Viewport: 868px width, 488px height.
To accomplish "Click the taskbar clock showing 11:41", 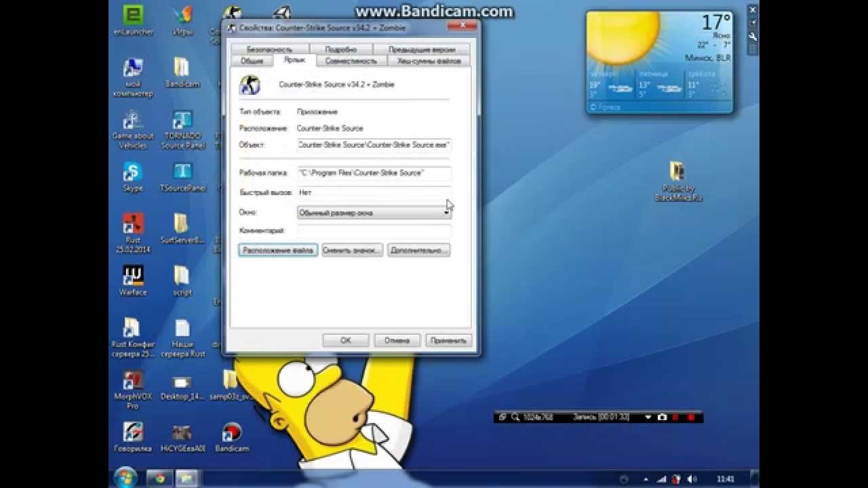I will point(725,479).
